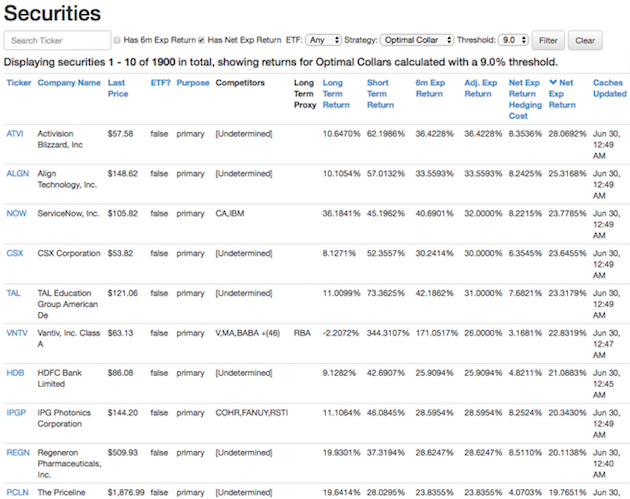Click the Clear button
This screenshot has width=630, height=499.
pos(585,41)
